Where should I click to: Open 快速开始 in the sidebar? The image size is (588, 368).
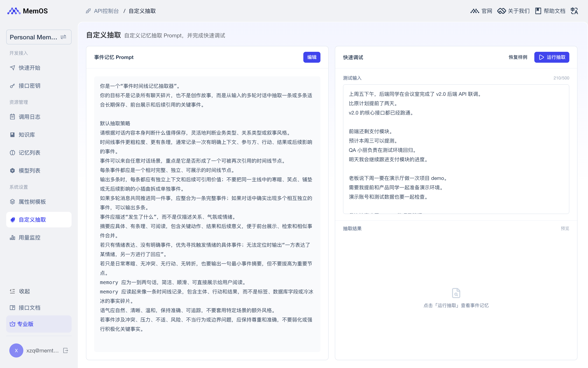coord(39,68)
